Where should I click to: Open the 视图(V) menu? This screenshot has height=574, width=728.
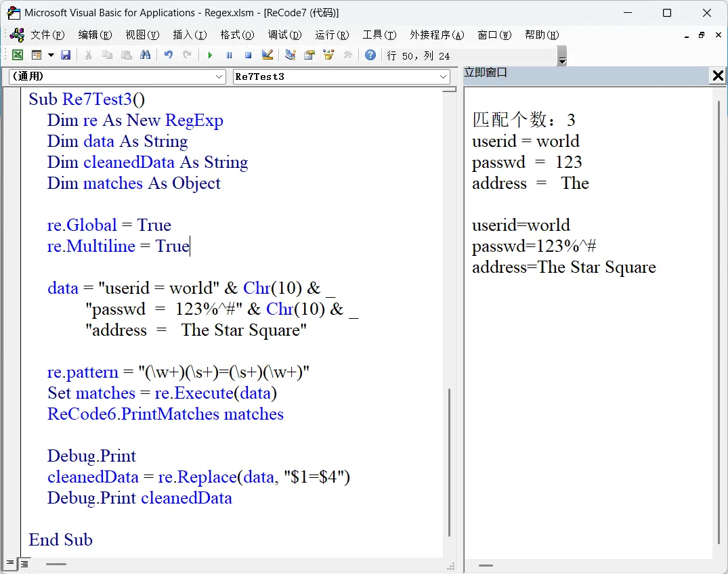point(142,35)
